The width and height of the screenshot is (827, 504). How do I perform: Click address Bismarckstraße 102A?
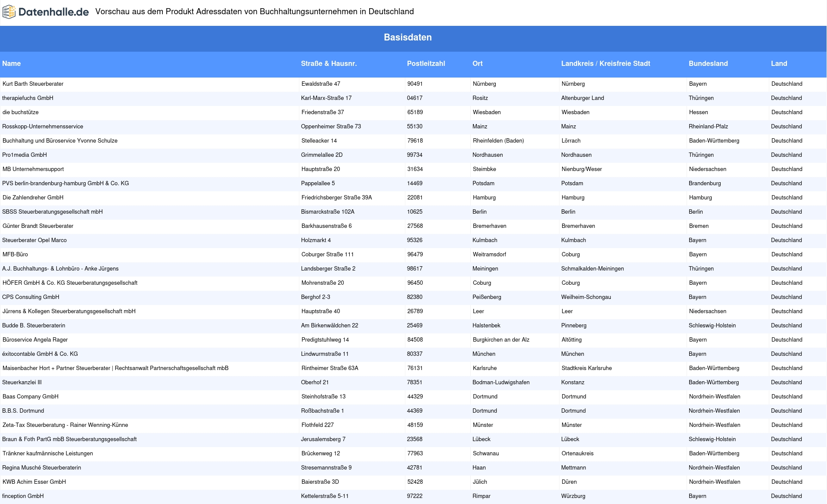tap(328, 212)
